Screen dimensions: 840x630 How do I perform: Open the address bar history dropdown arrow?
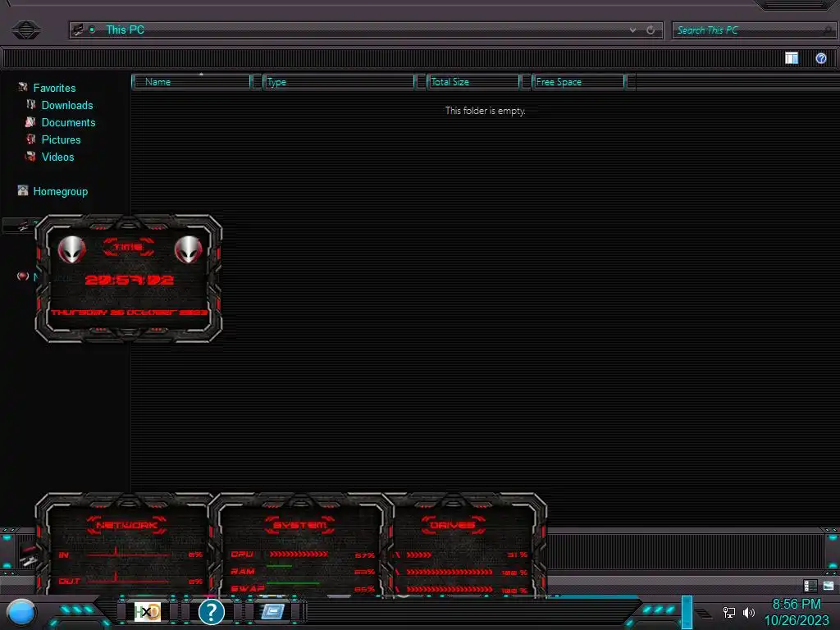pyautogui.click(x=632, y=30)
